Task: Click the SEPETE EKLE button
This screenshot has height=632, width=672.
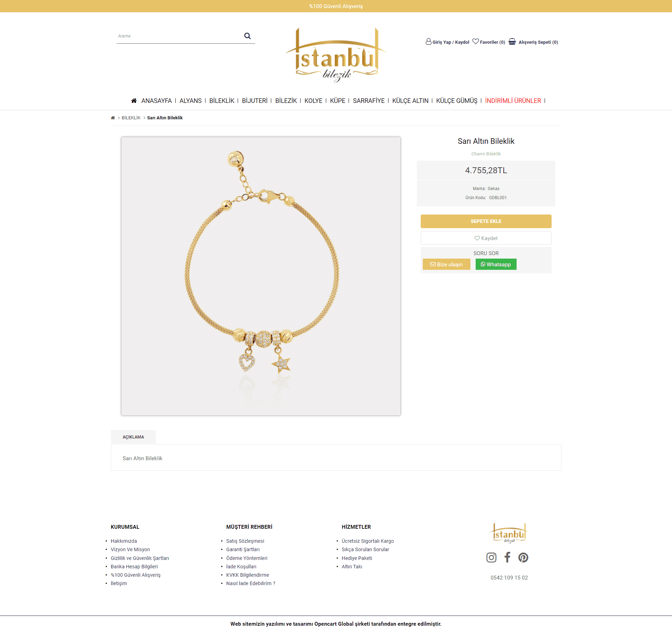Action: 486,221
